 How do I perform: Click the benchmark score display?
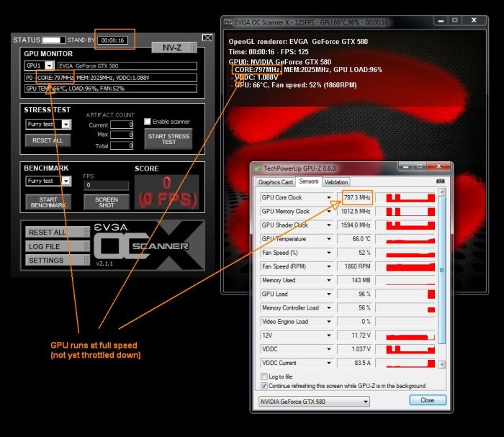(x=167, y=192)
